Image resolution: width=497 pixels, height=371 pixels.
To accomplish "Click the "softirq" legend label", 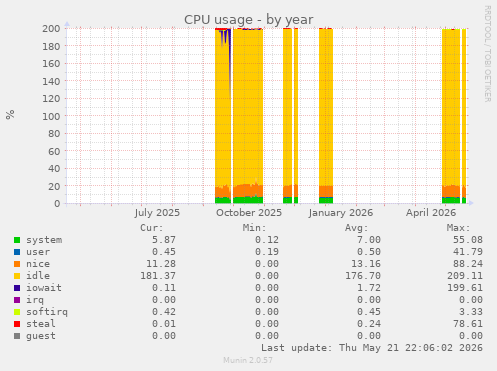I will pyautogui.click(x=47, y=312).
